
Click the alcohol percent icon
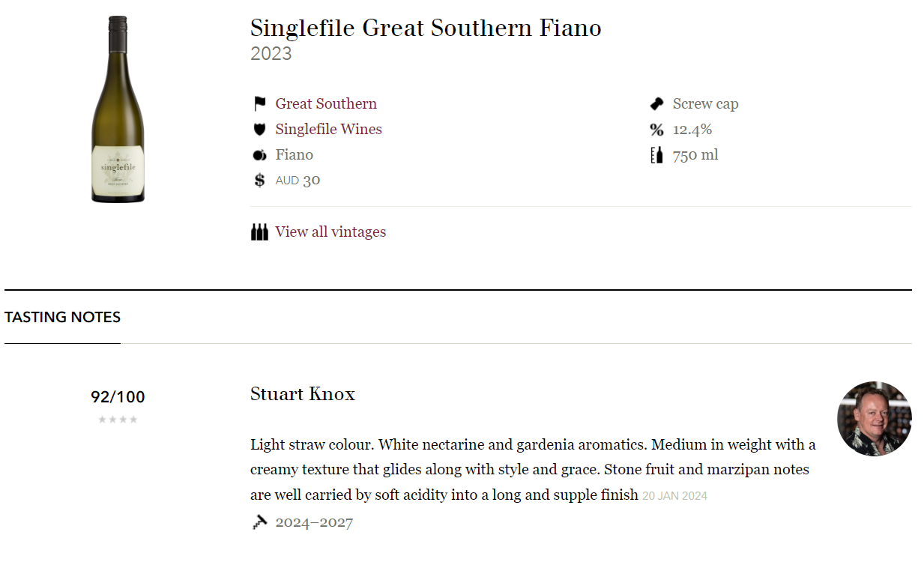(656, 130)
